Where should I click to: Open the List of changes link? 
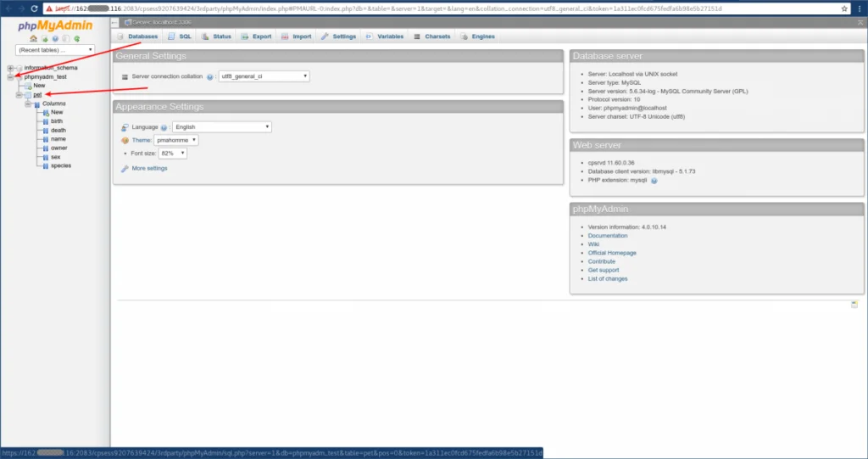[607, 279]
